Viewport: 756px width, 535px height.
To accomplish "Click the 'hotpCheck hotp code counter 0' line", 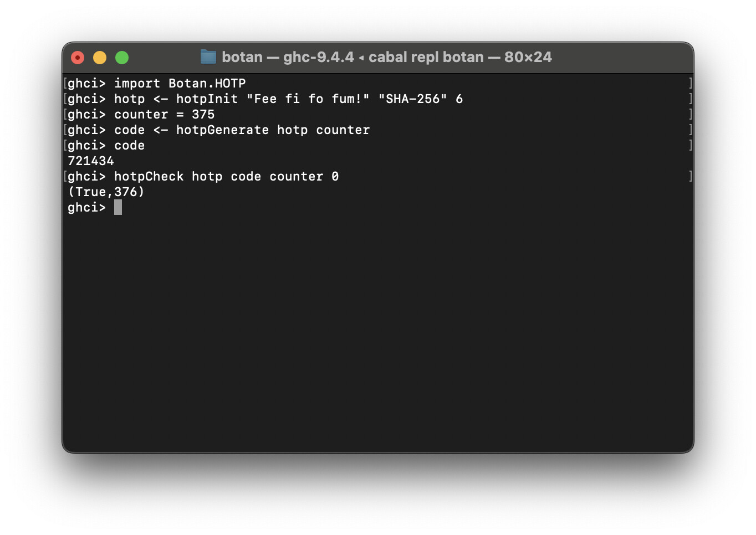I will click(226, 176).
